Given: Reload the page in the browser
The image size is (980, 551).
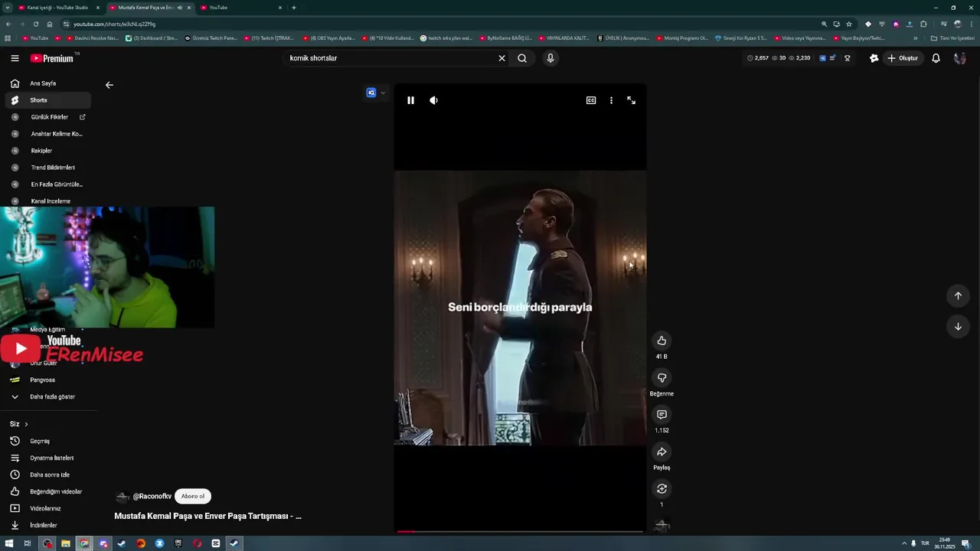Looking at the screenshot, I should coord(35,24).
